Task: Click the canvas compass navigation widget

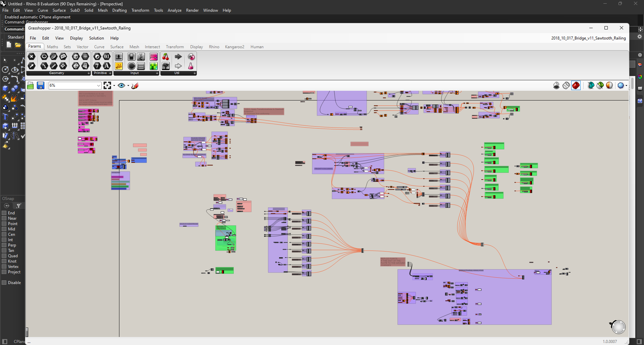Action: (618, 327)
